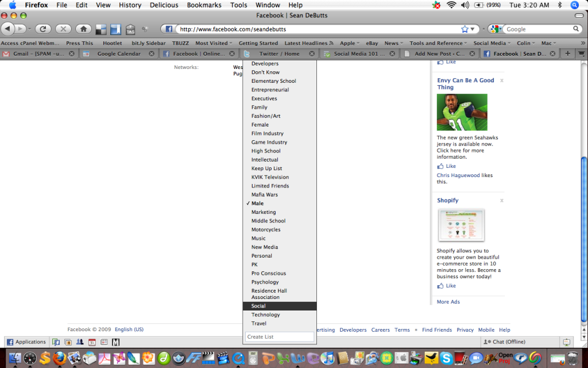This screenshot has height=368, width=588.
Task: Open the Facebook friends icon in bottom bar
Action: 80,342
